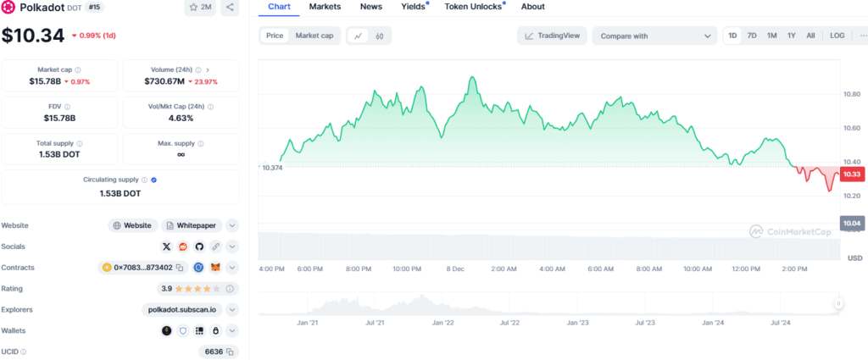Click the #15 rank badge
The image size is (868, 360).
click(95, 7)
